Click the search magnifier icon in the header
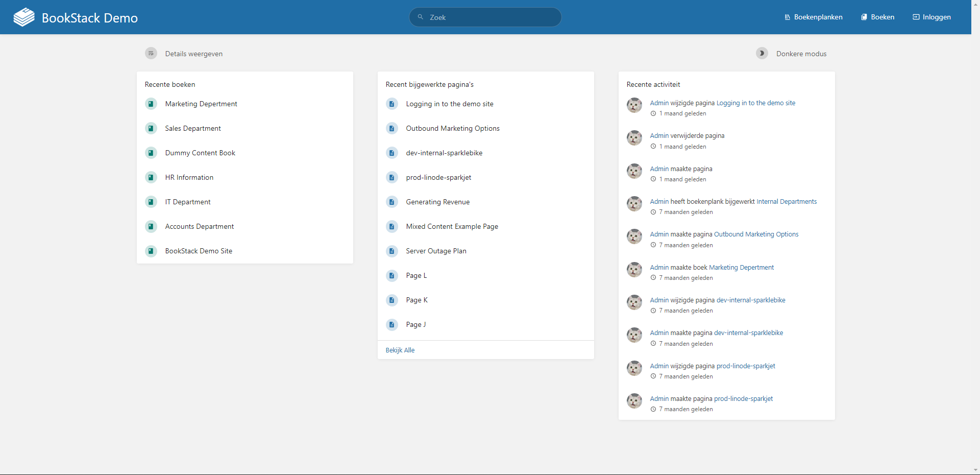This screenshot has height=475, width=980. coord(421,17)
